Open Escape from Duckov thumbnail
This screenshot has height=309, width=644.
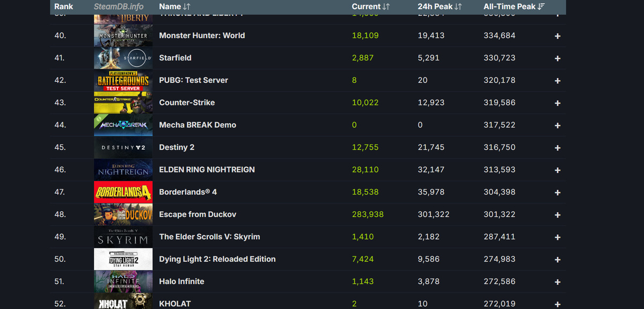123,214
